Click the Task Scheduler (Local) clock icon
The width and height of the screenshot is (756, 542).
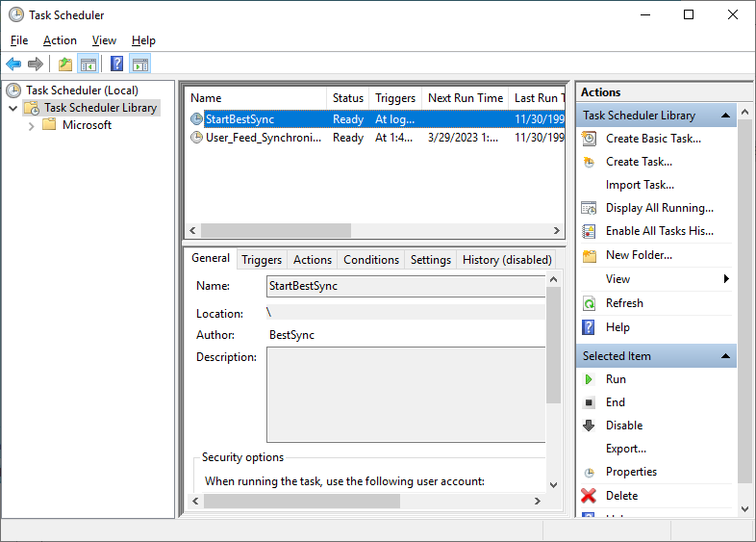(13, 90)
